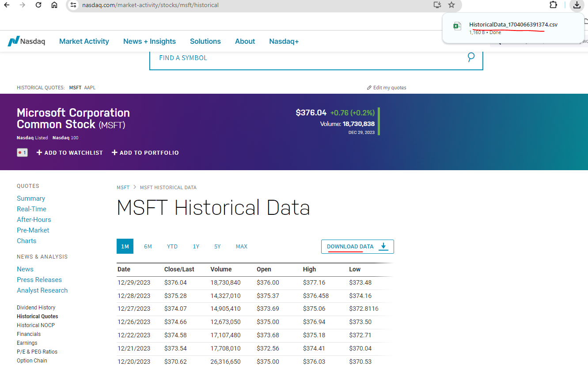Click the $375.28 close price cell
The image size is (588, 366).
click(x=175, y=296)
